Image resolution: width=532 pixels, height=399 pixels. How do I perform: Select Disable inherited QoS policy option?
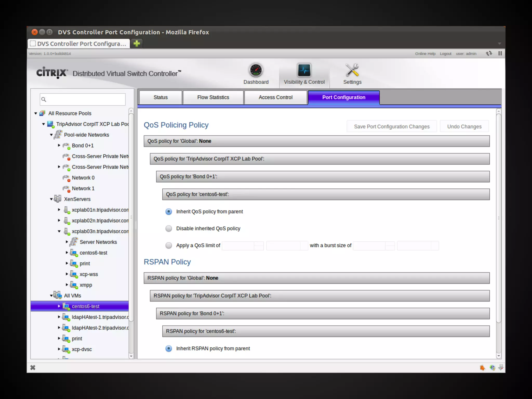click(169, 228)
